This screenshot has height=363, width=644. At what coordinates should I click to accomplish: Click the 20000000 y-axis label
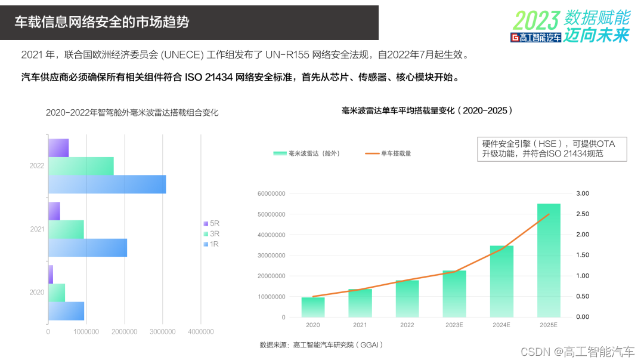pos(271,276)
